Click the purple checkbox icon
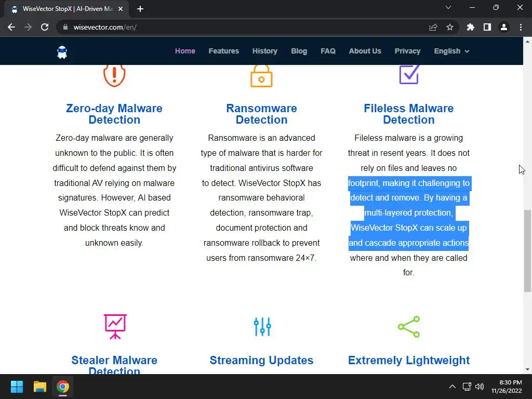Viewport: 532px width, 399px height. tap(409, 75)
